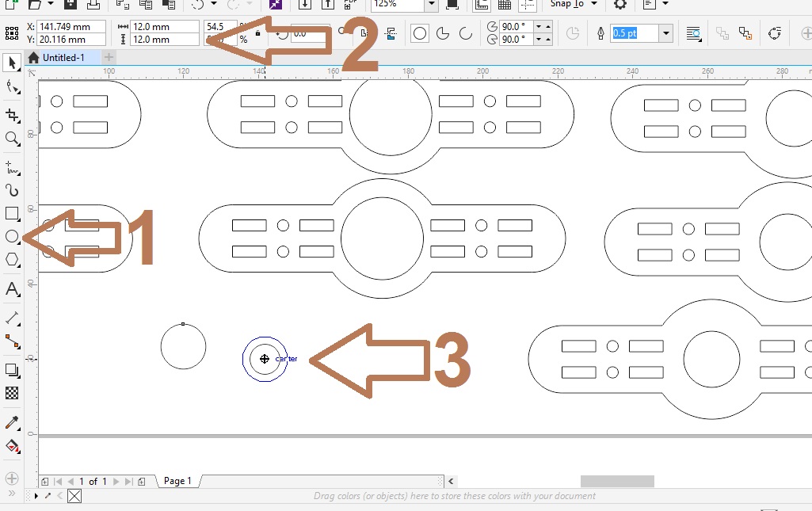Toggle the Show Guidelines button
Image resolution: width=812 pixels, height=511 pixels.
pos(527,5)
